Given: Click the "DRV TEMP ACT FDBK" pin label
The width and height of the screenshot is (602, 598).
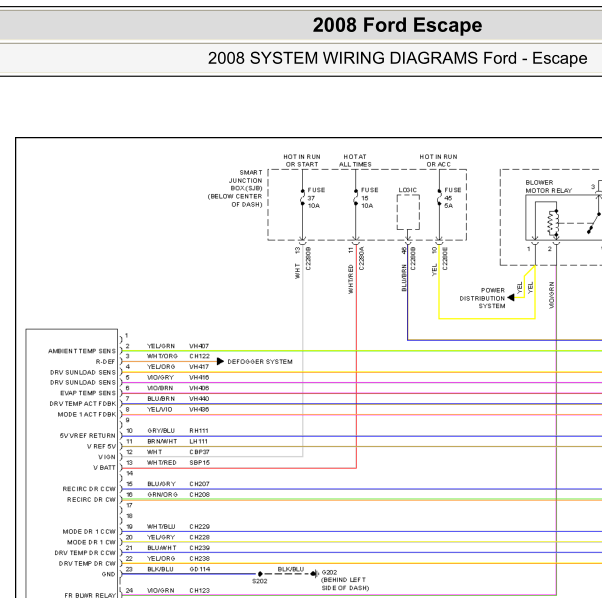Looking at the screenshot, I should point(83,404).
